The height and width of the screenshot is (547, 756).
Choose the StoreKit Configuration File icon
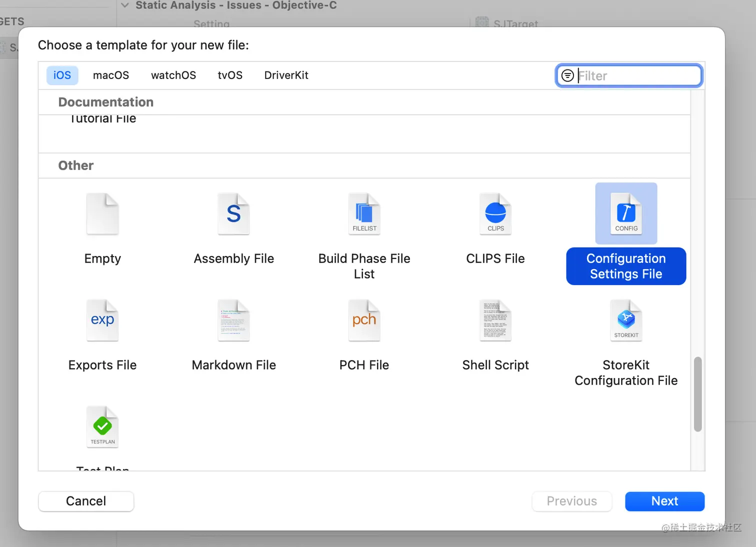point(626,320)
